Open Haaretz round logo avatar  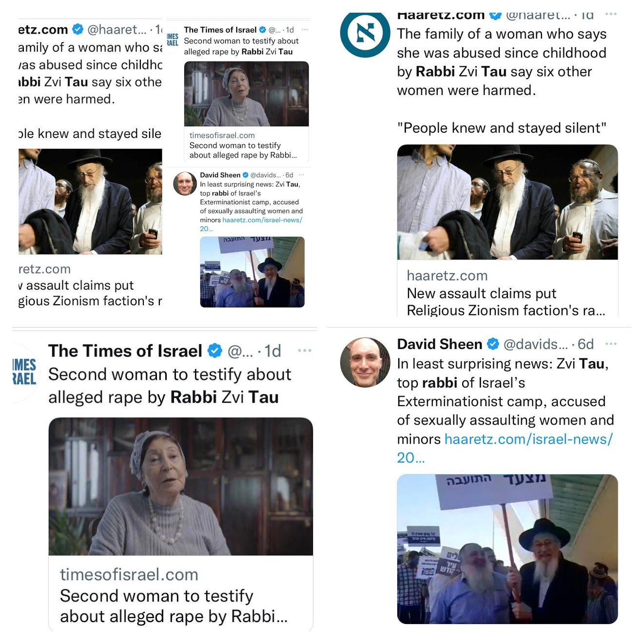coord(365,33)
